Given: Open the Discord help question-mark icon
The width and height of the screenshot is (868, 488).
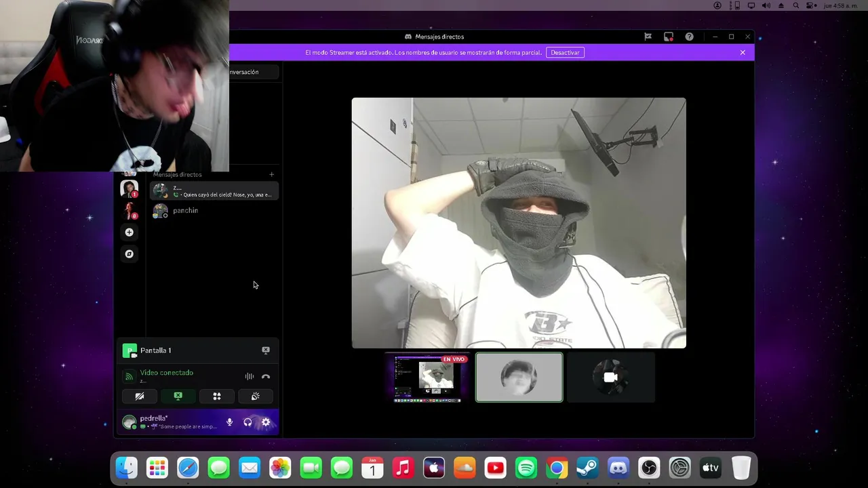Looking at the screenshot, I should [x=689, y=37].
